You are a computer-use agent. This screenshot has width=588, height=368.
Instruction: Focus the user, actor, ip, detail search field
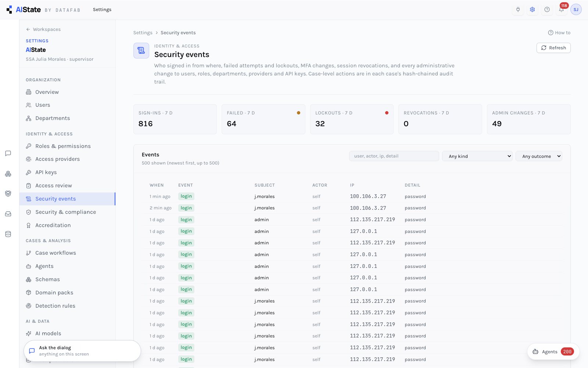click(394, 156)
